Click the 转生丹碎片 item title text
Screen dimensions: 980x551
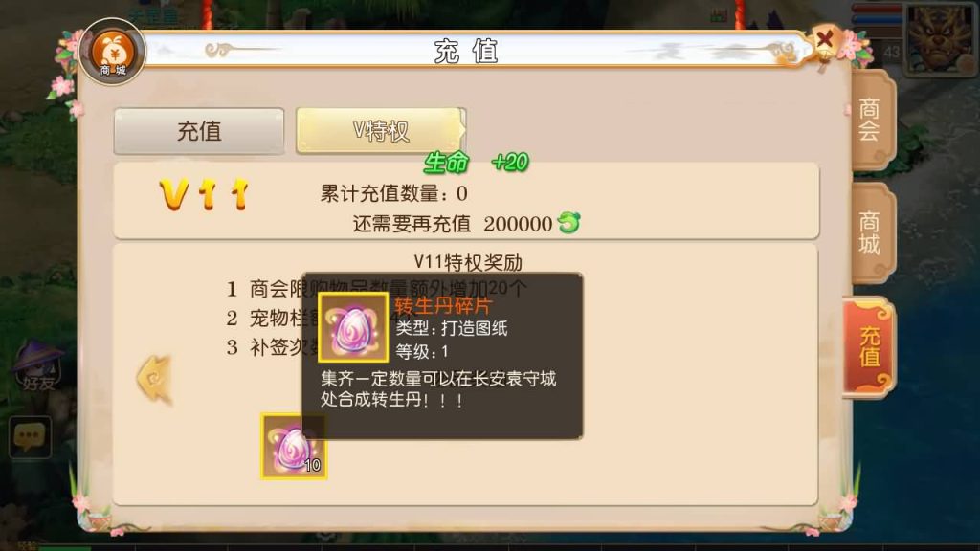tap(443, 305)
